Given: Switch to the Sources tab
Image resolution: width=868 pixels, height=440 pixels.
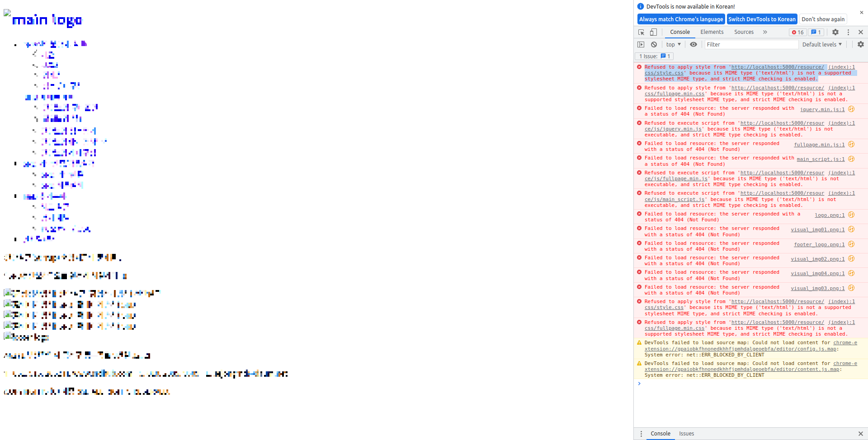Looking at the screenshot, I should [744, 32].
